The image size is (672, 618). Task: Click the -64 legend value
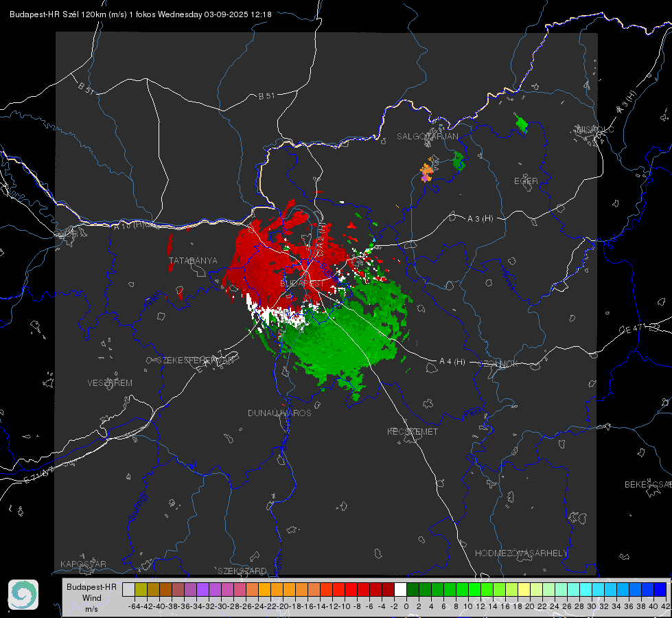[134, 606]
